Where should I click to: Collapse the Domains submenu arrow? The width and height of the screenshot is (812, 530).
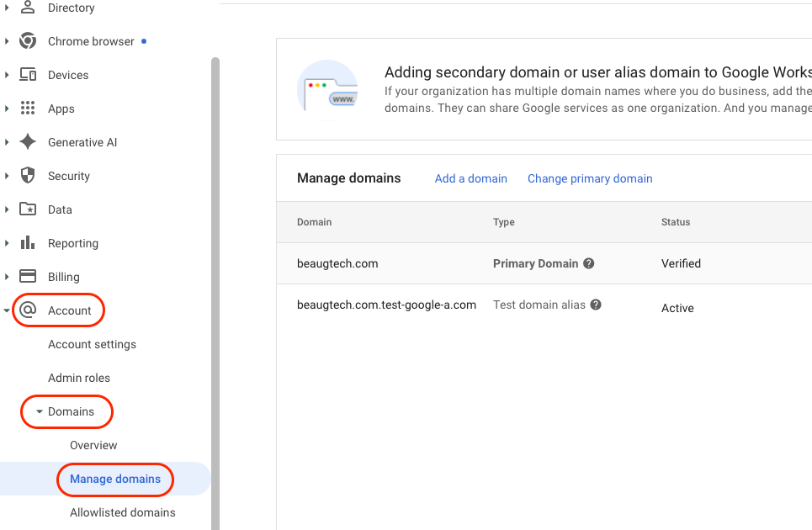pyautogui.click(x=40, y=412)
